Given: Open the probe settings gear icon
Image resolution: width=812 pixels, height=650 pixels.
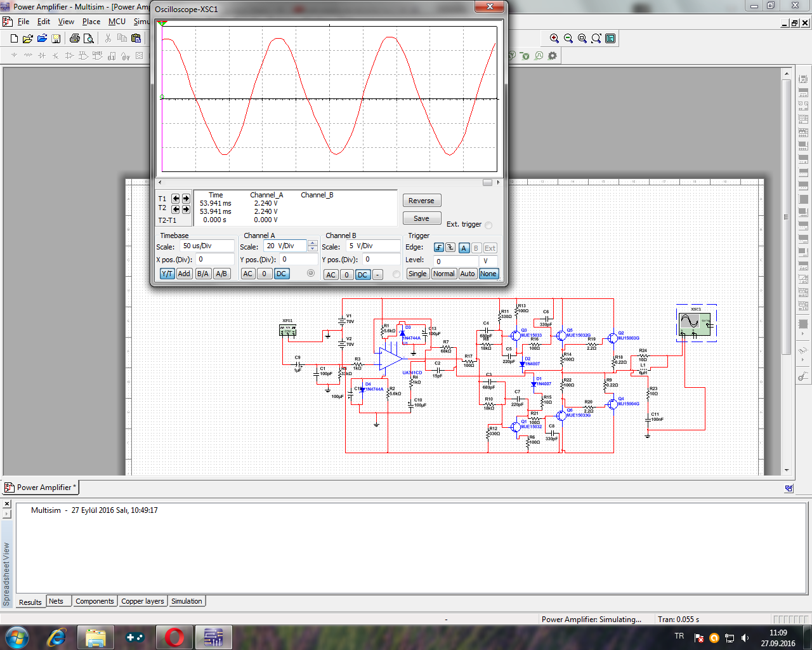Looking at the screenshot, I should [553, 56].
